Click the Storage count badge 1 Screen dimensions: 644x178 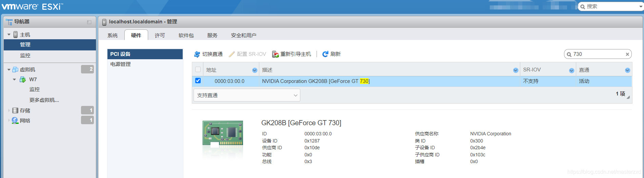87,110
